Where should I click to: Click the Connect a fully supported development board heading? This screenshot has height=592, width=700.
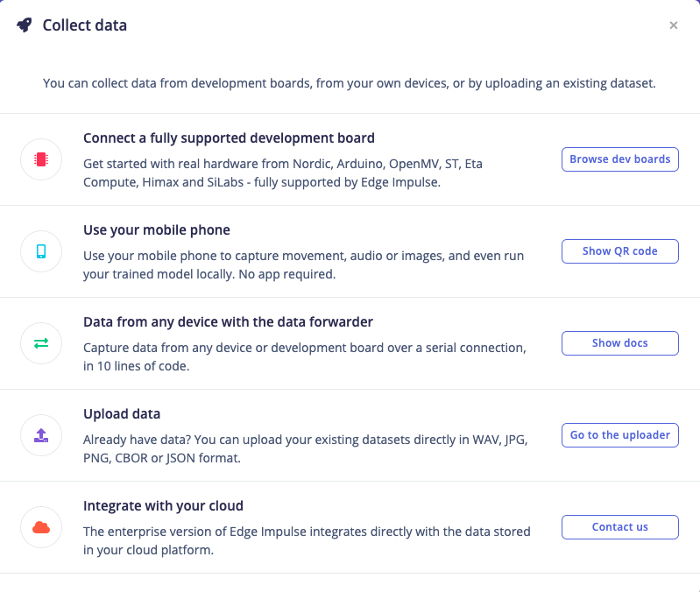coord(229,138)
